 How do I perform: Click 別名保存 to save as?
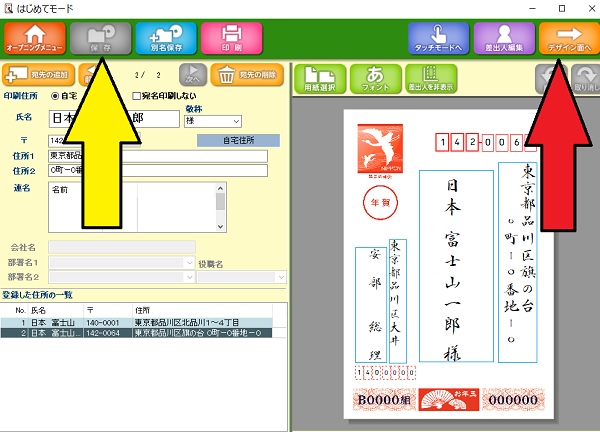tap(166, 38)
